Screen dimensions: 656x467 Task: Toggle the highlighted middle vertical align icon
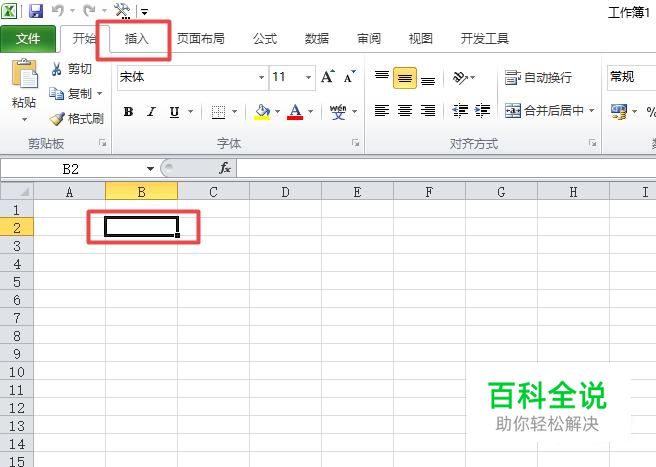405,78
